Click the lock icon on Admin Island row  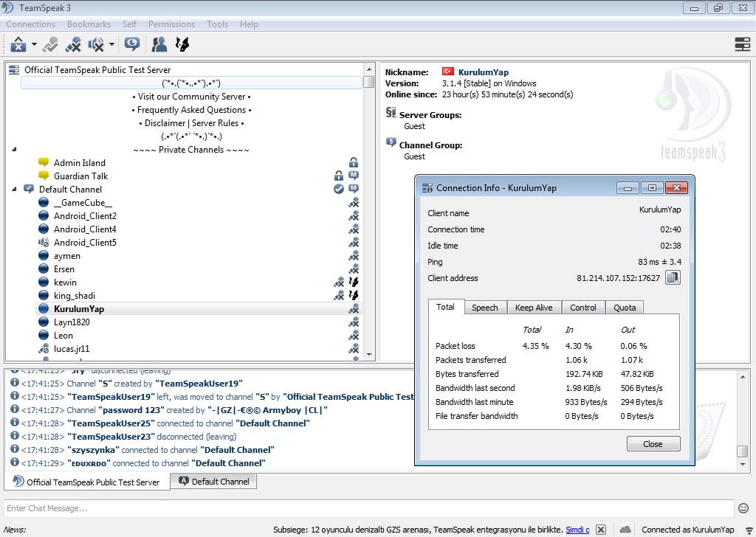click(354, 162)
